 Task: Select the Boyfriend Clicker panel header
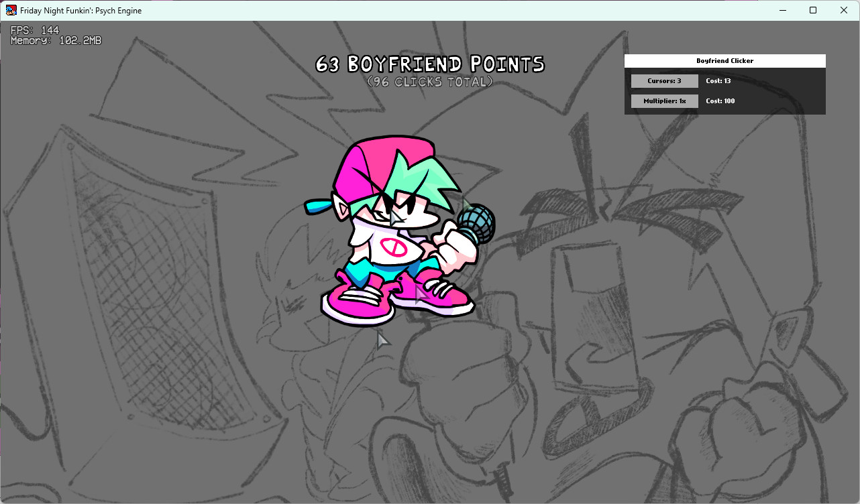pos(725,61)
